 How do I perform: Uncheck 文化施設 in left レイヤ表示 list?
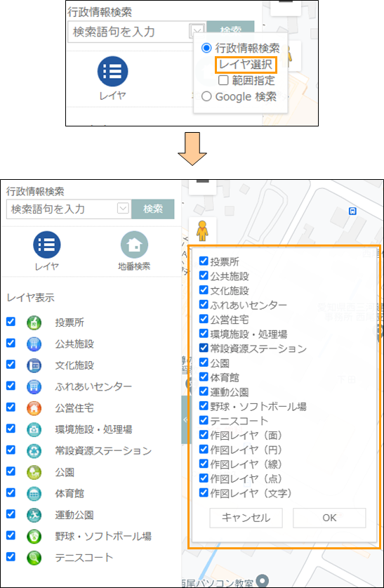pos(11,364)
